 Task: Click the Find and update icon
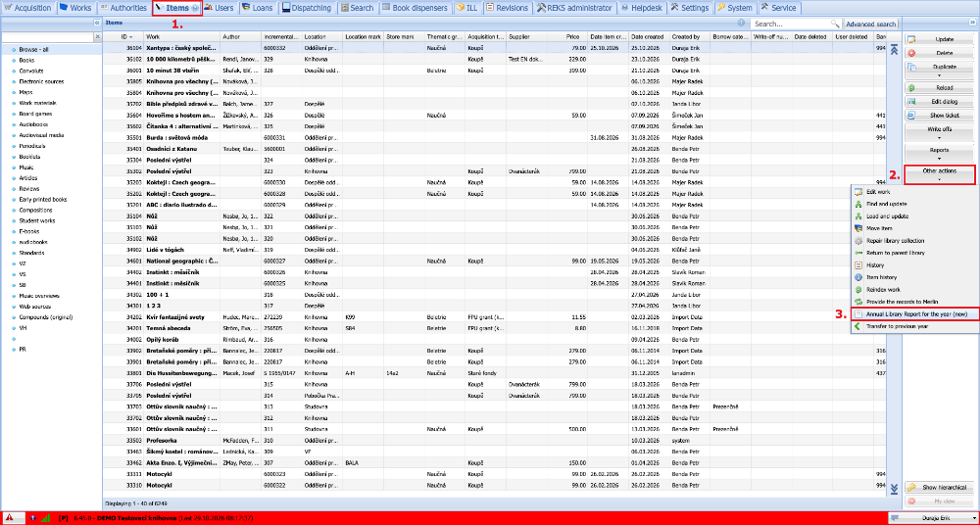(x=858, y=204)
